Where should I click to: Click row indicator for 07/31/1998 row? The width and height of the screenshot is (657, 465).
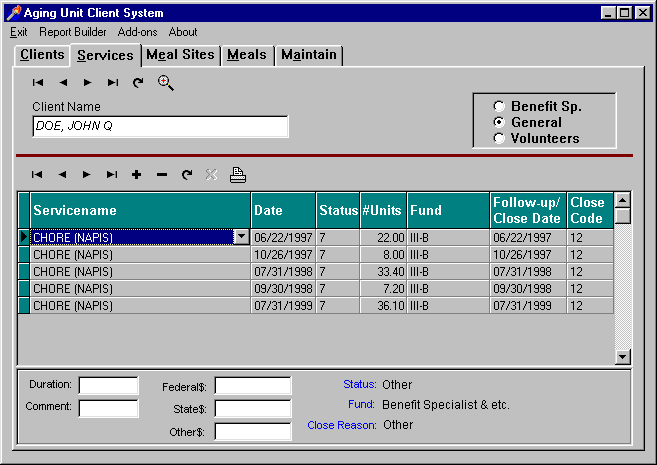[x=24, y=272]
